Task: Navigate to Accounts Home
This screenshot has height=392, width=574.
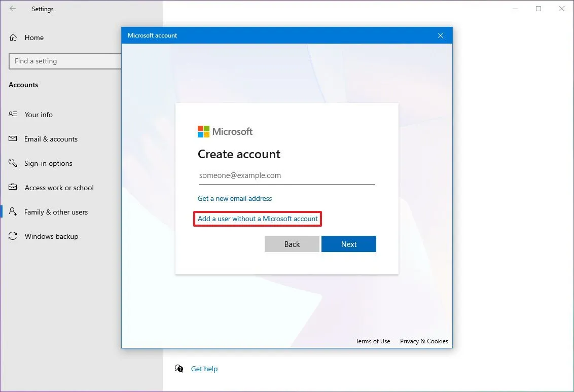Action: [34, 38]
